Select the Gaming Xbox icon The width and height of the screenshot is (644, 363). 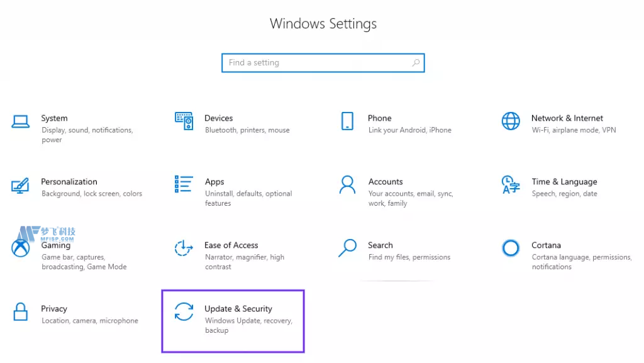(20, 248)
